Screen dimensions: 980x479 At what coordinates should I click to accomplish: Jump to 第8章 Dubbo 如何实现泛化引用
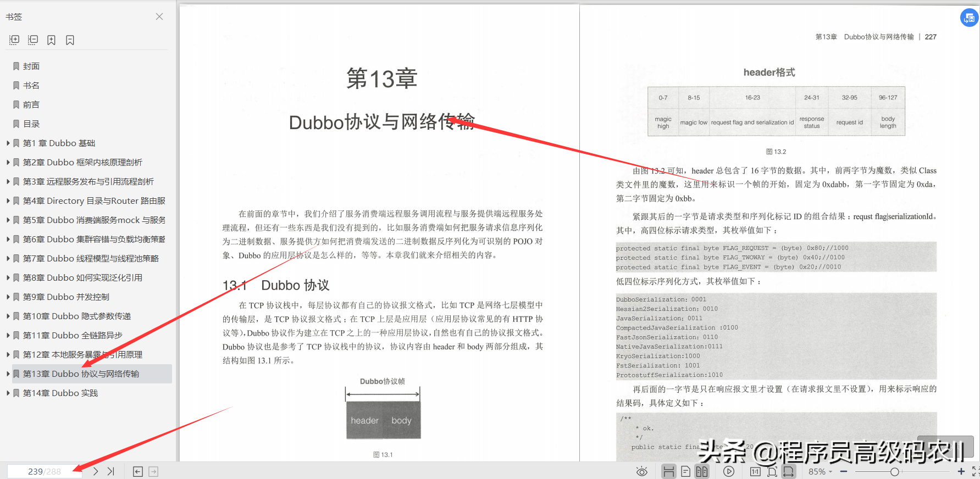pos(82,277)
